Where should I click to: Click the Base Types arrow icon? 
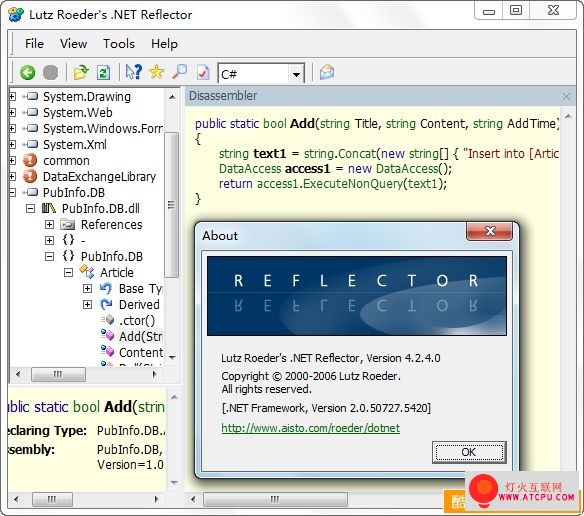[x=106, y=288]
